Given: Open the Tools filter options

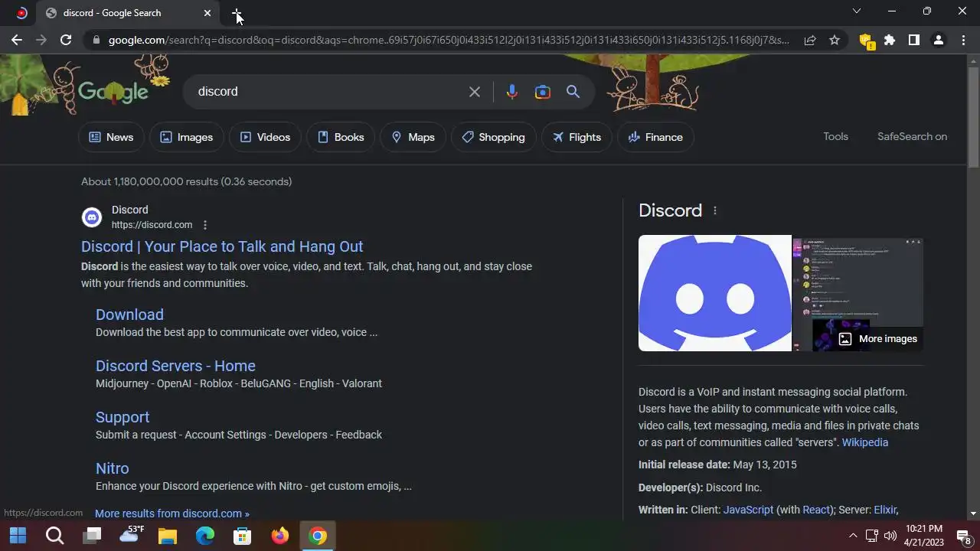Looking at the screenshot, I should point(835,136).
